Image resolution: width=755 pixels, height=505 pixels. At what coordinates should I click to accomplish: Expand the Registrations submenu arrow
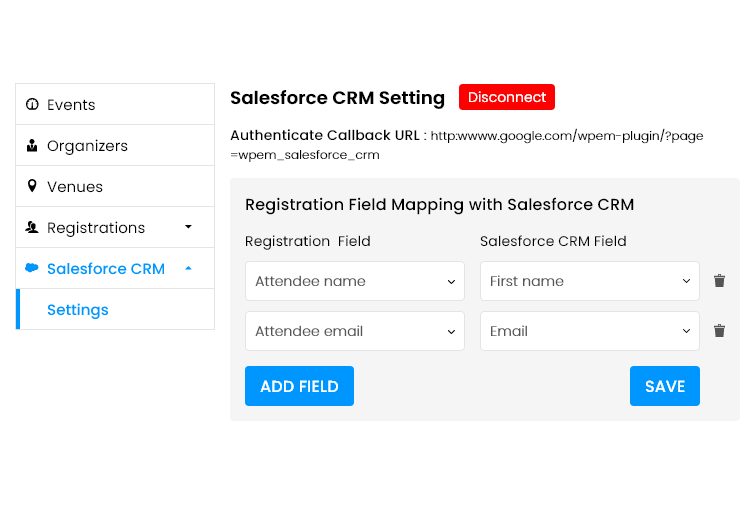188,227
